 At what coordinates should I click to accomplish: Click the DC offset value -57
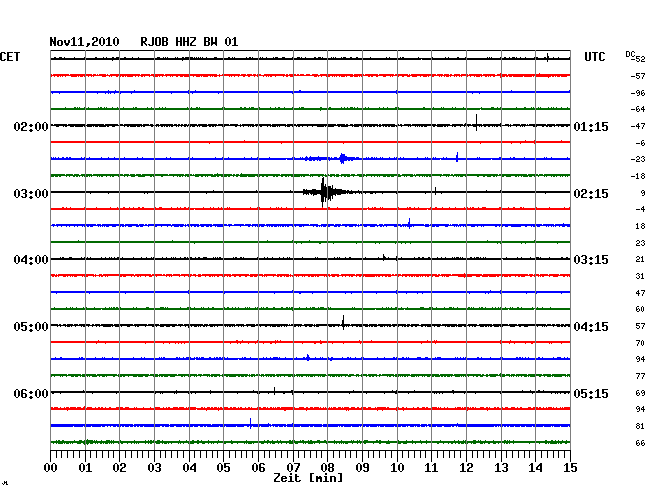point(638,76)
